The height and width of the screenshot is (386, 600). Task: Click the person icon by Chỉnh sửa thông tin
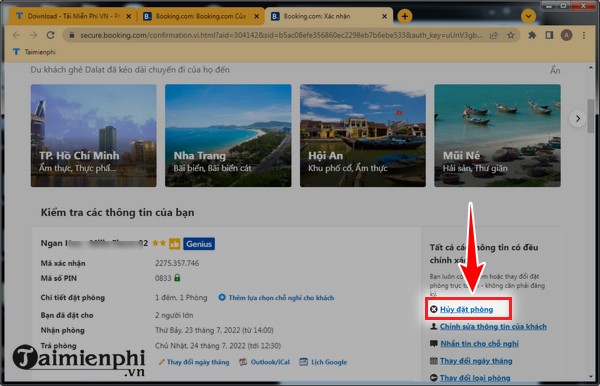(434, 326)
